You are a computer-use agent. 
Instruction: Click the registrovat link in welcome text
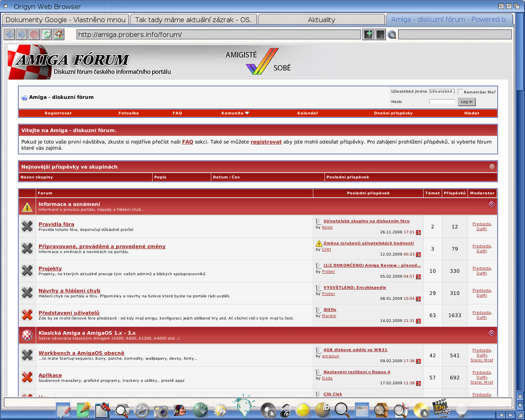pos(266,142)
